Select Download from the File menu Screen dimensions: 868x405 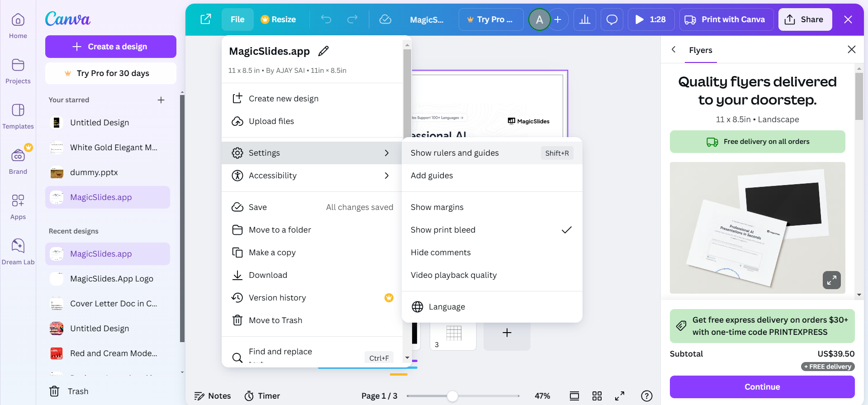[312, 275]
